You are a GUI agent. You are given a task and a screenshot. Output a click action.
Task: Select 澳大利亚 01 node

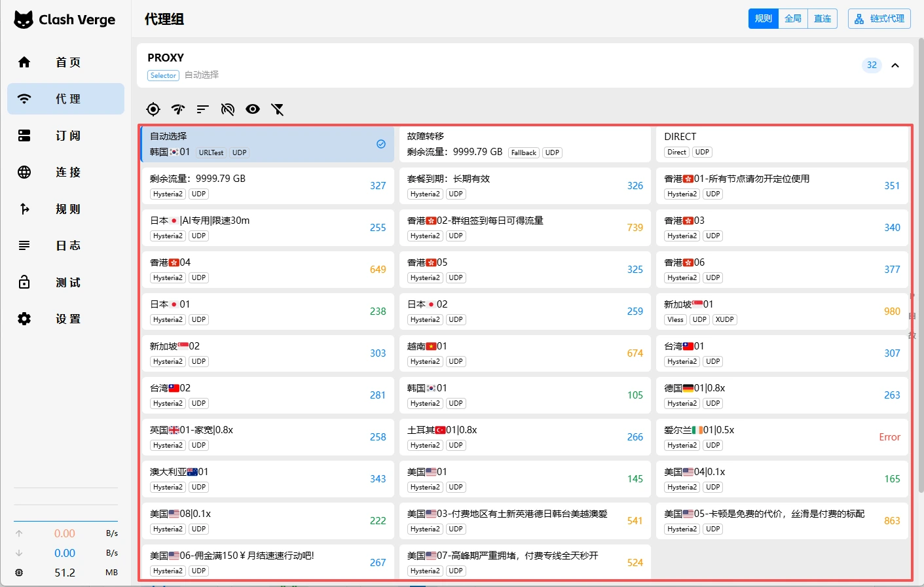[268, 479]
